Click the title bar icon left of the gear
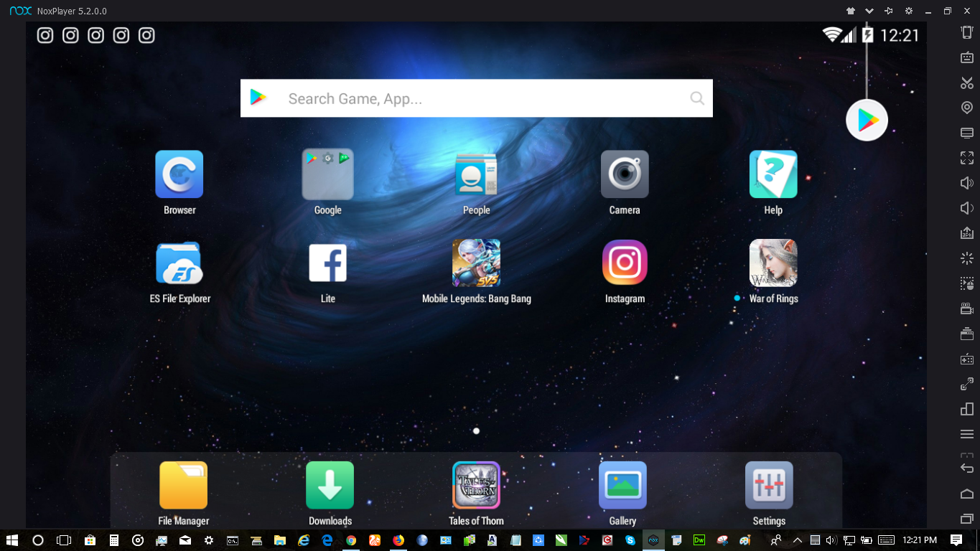Screen dimensions: 980x551 [x=889, y=11]
